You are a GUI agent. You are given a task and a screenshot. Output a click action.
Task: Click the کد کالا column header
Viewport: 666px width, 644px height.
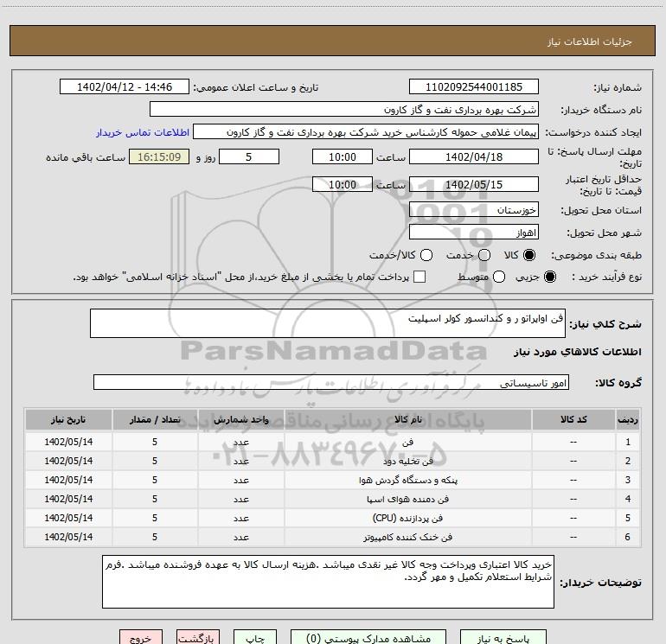click(x=573, y=419)
